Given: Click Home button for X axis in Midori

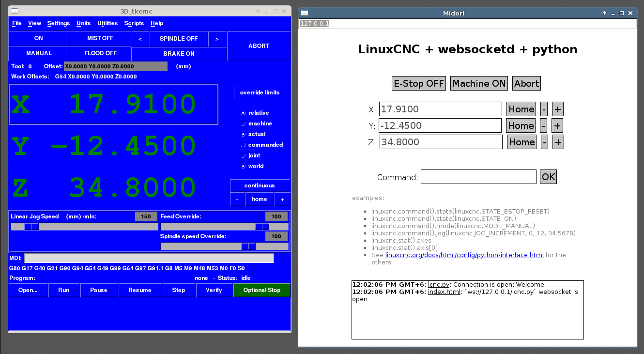Looking at the screenshot, I should pos(521,109).
